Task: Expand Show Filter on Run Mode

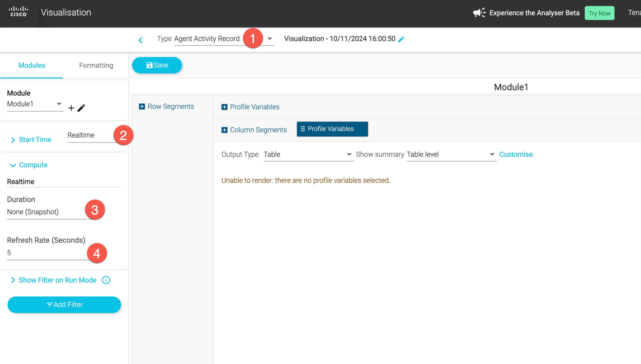Action: (13, 280)
